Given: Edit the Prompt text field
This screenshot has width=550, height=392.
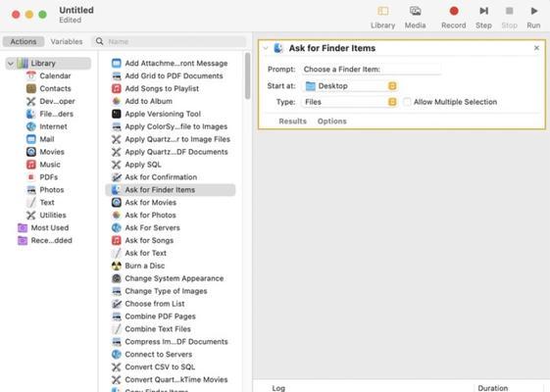Looking at the screenshot, I should click(372, 69).
